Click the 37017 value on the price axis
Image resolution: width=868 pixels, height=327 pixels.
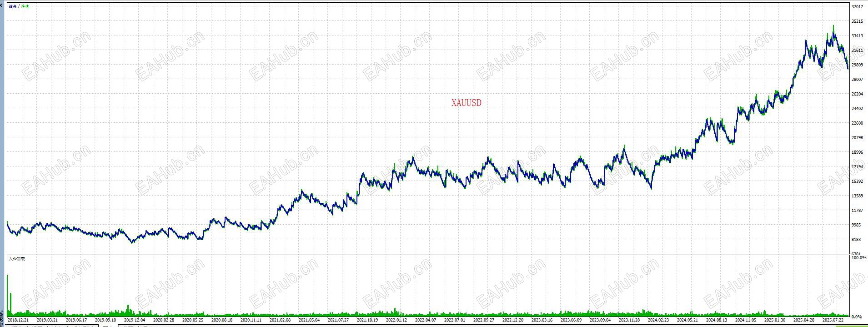pos(857,7)
